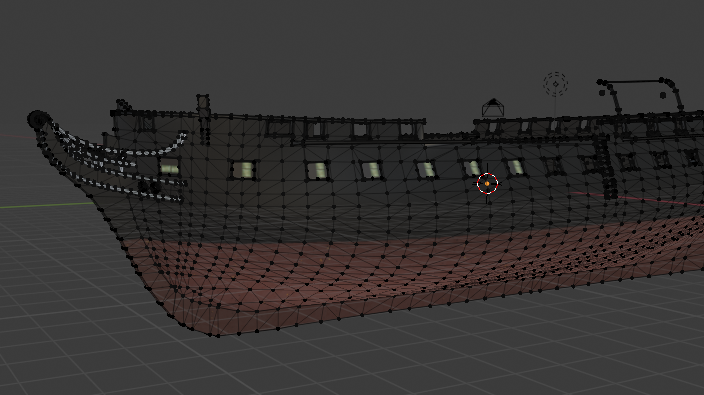Select the point light dashed circle
The width and height of the screenshot is (704, 395).
coord(555,84)
